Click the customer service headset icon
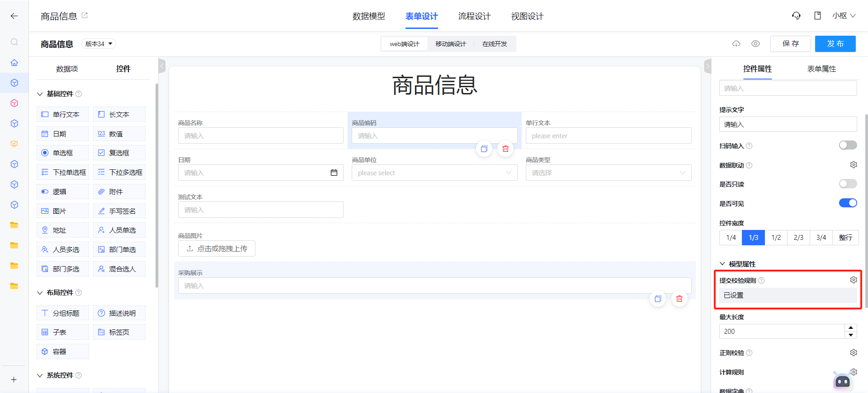 coord(796,16)
